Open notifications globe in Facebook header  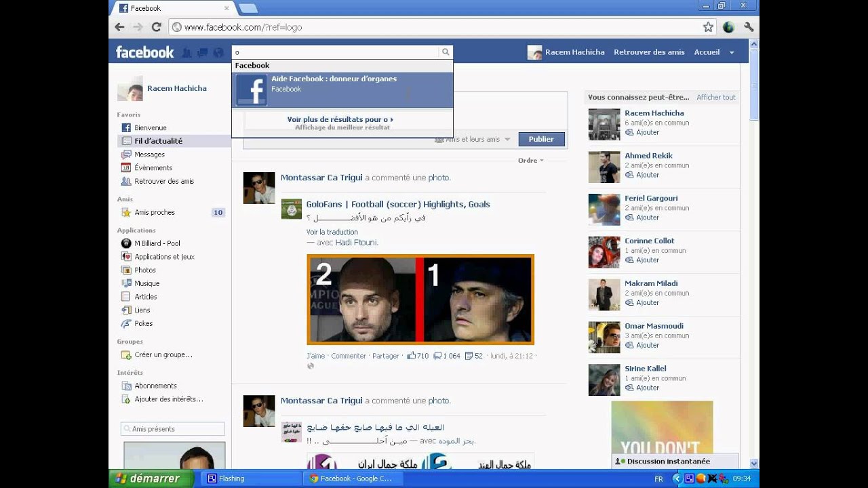click(x=218, y=52)
